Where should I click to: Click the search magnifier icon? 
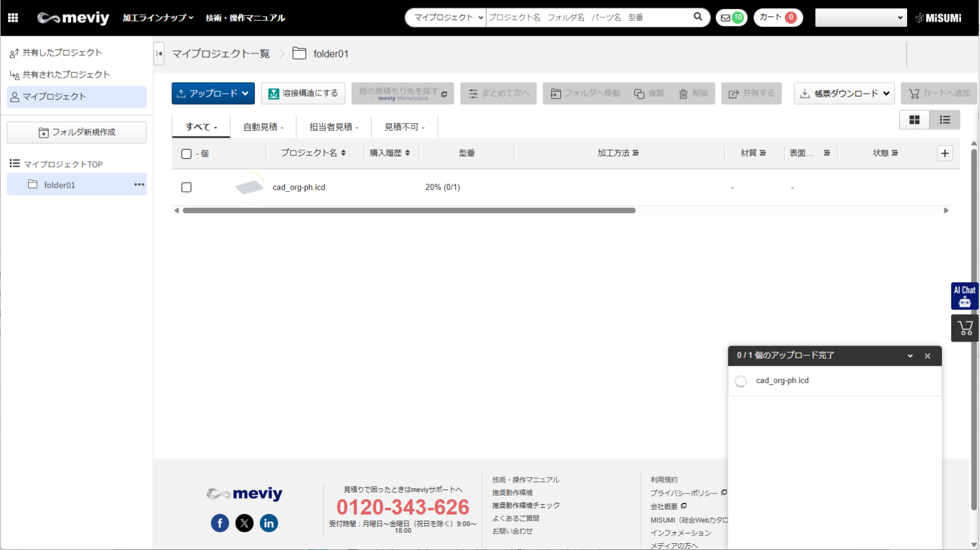click(x=698, y=17)
